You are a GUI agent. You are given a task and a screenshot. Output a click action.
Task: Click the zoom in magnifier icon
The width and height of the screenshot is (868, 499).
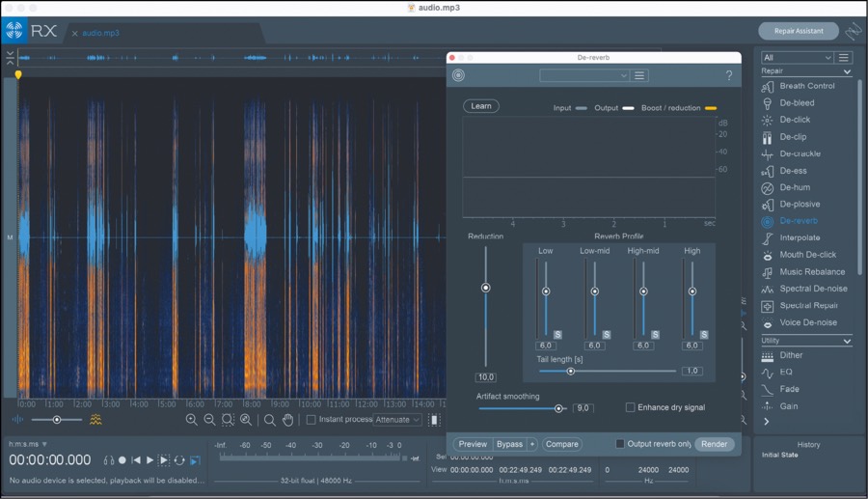[192, 420]
